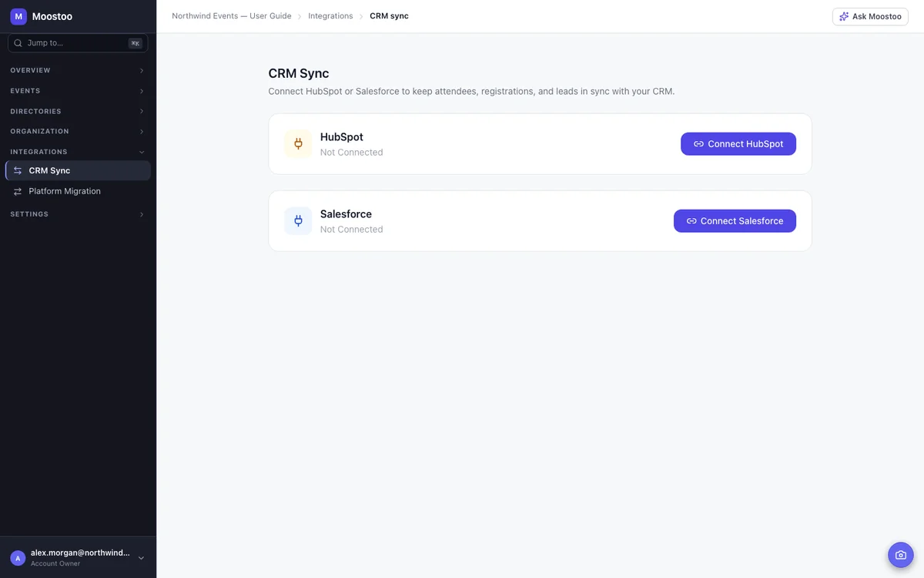Click the sparkle icon in Ask Moostoo
The height and width of the screenshot is (578, 924).
click(x=844, y=16)
